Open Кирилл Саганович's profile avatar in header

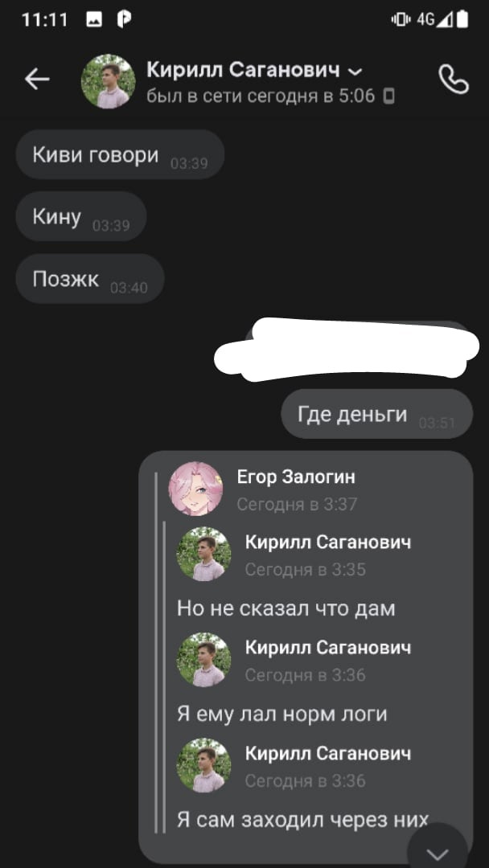click(108, 81)
